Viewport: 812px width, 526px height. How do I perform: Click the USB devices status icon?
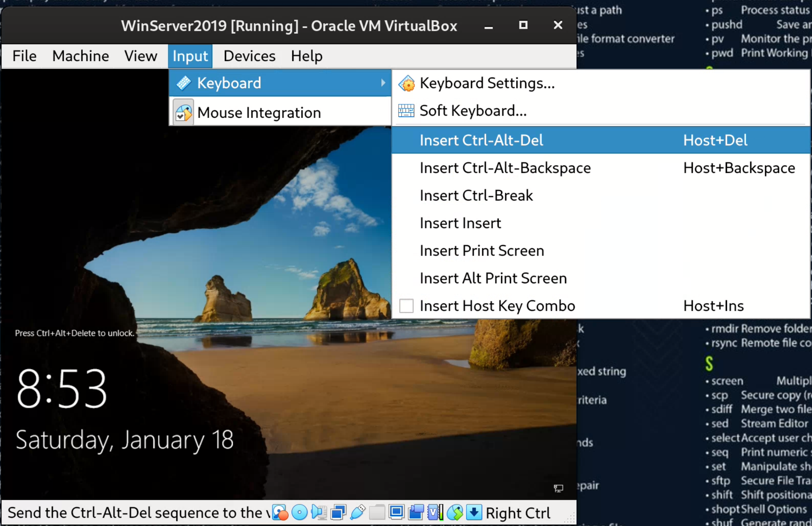pyautogui.click(x=358, y=512)
